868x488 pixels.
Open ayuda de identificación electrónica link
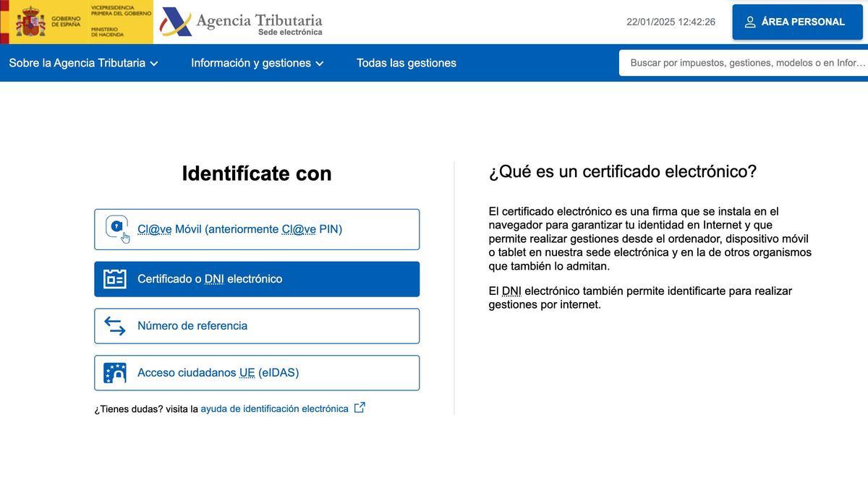coord(275,408)
